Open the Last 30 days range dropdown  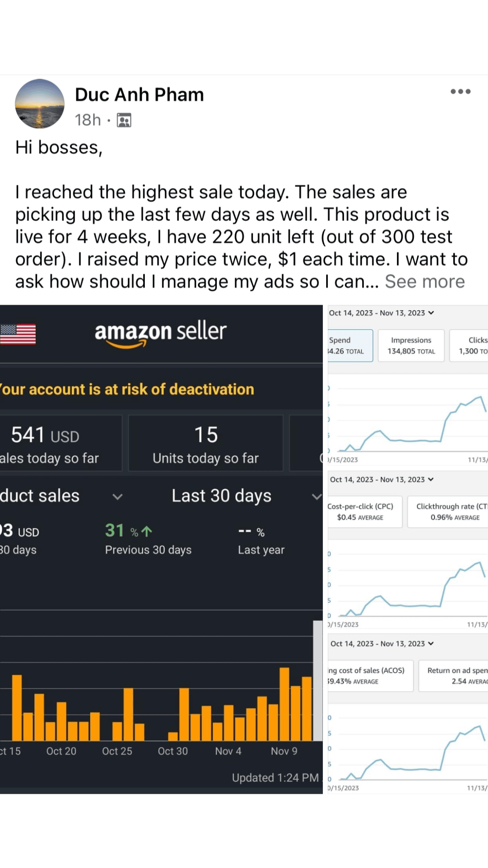coord(316,496)
